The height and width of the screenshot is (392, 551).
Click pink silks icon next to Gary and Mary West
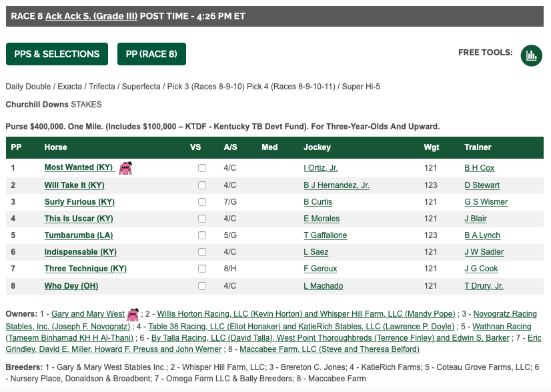(x=133, y=315)
